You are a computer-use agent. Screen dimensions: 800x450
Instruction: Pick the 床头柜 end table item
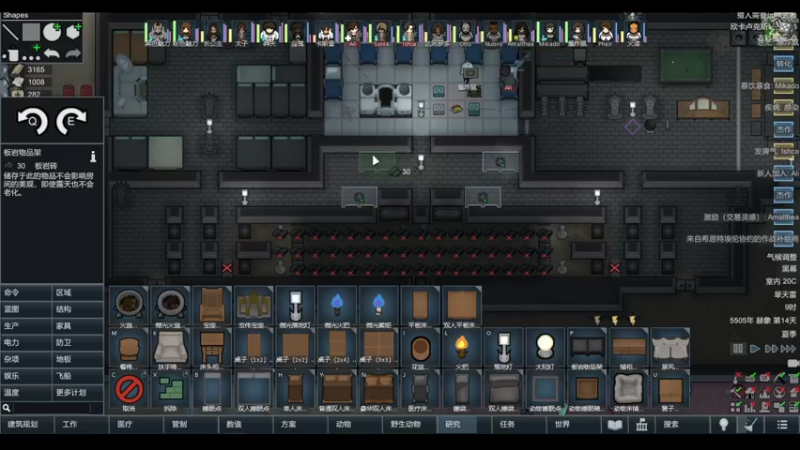(x=212, y=349)
